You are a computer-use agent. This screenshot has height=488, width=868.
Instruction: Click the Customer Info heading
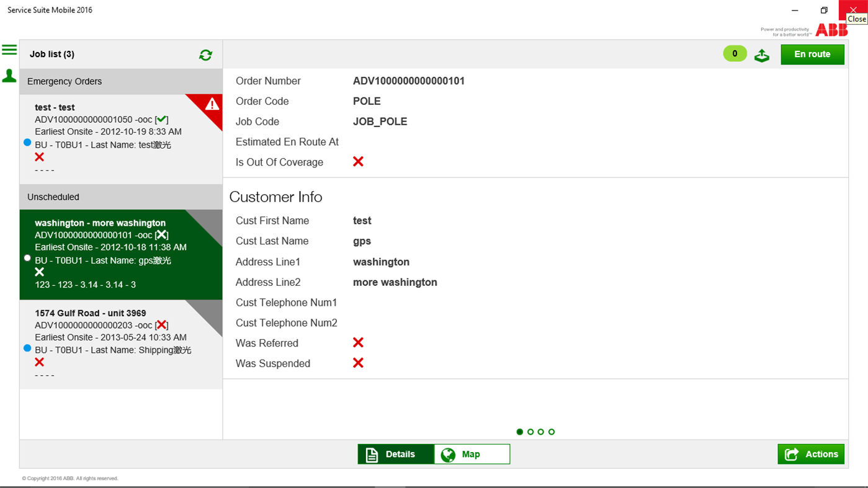[x=275, y=197]
